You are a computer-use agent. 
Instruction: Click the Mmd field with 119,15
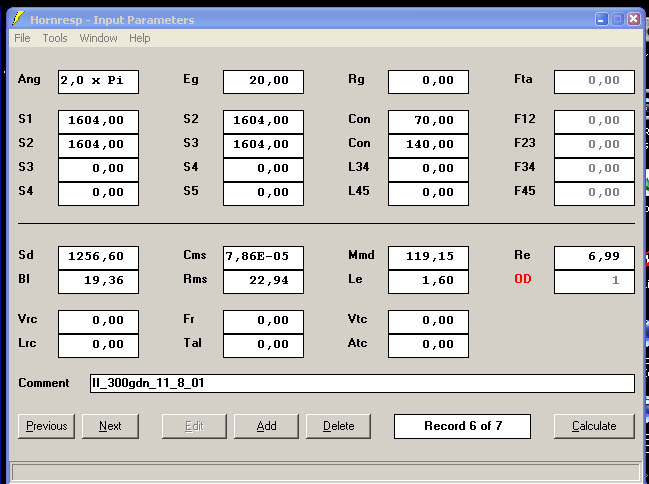[x=427, y=257]
